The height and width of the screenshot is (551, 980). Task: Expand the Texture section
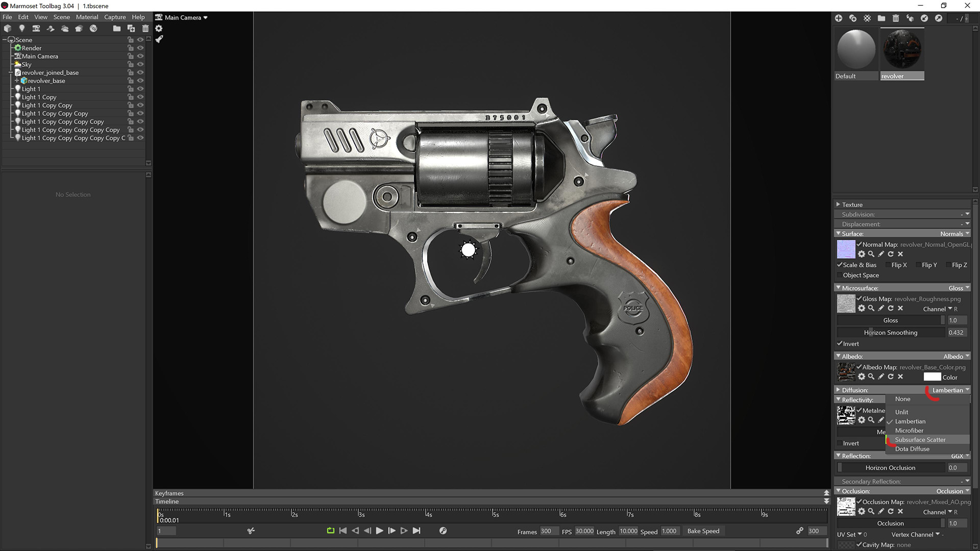tap(838, 204)
